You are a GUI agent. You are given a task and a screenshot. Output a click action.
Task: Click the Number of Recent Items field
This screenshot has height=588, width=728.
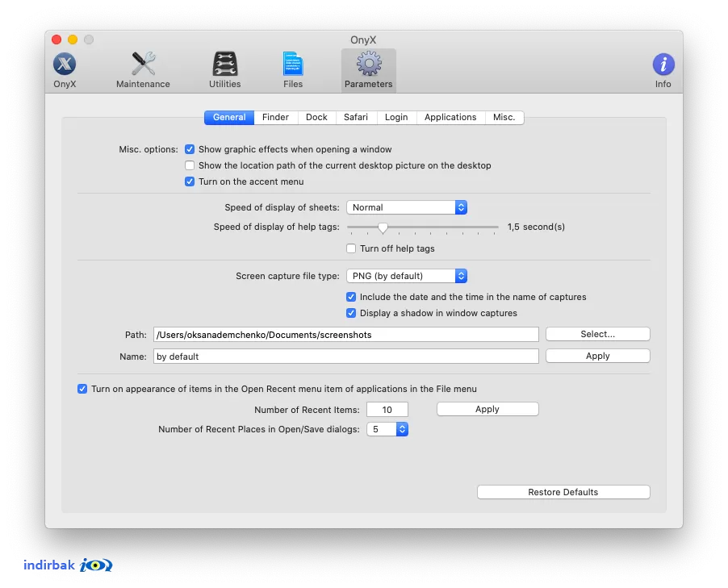coord(387,410)
